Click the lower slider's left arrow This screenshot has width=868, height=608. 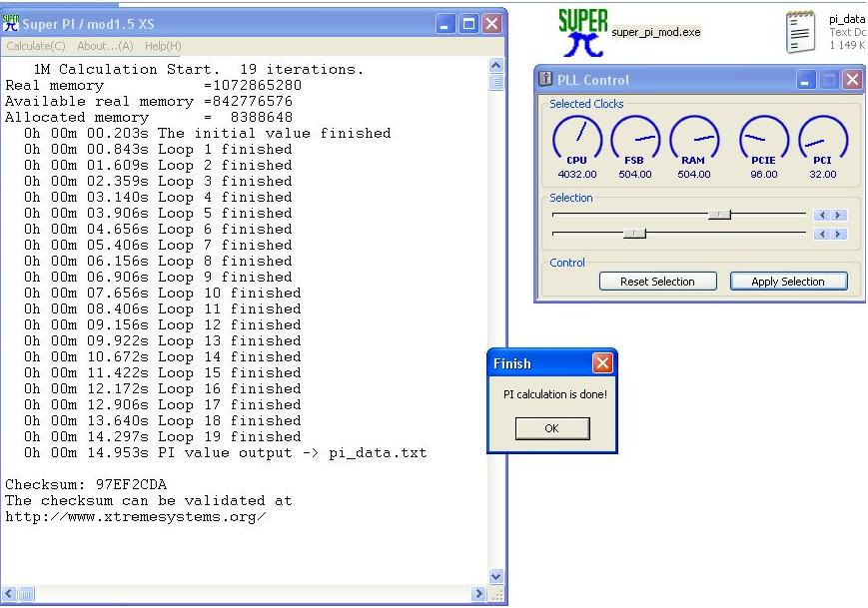(x=822, y=234)
